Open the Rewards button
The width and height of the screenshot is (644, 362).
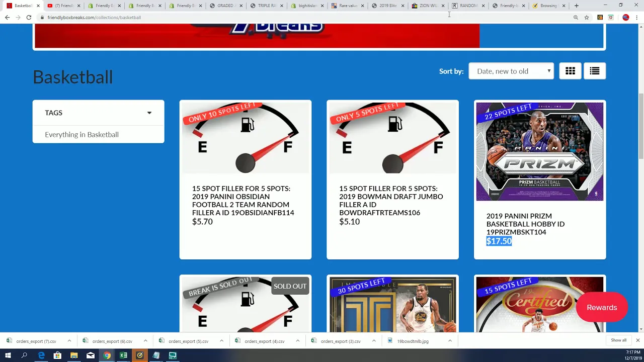(x=602, y=307)
